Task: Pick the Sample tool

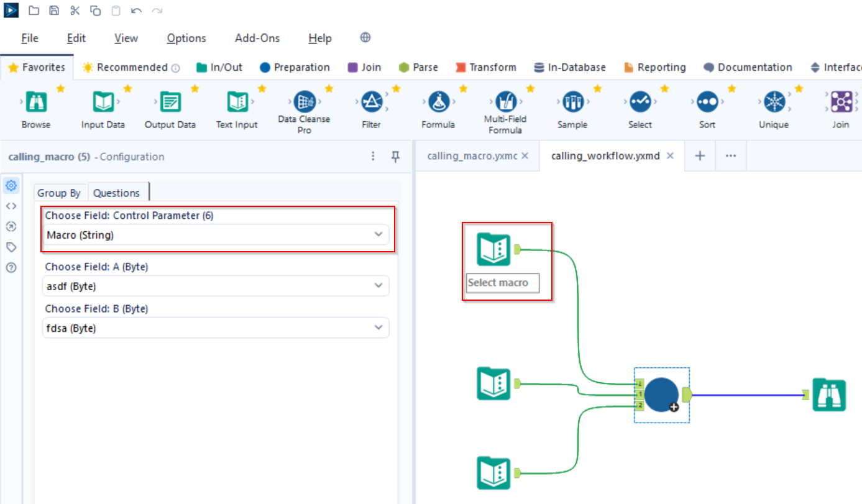Action: coord(572,101)
